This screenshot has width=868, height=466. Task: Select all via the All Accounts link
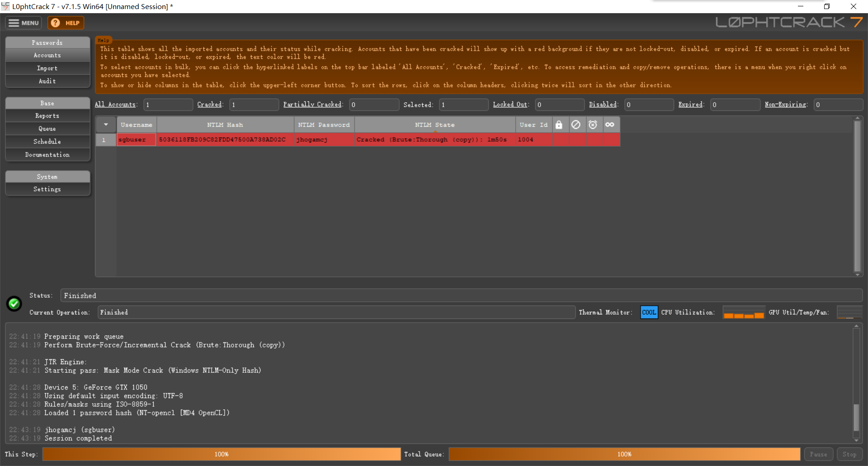(116, 105)
